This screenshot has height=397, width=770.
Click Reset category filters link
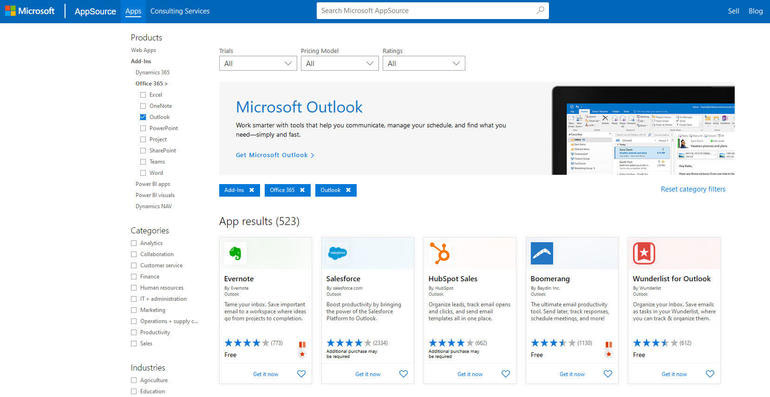(x=692, y=189)
